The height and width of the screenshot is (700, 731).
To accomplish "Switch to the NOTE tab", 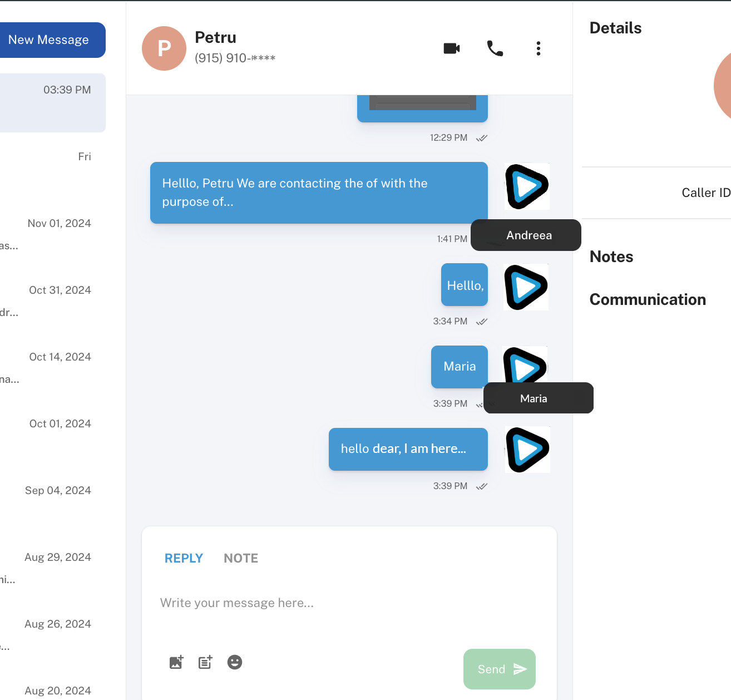I will [241, 558].
